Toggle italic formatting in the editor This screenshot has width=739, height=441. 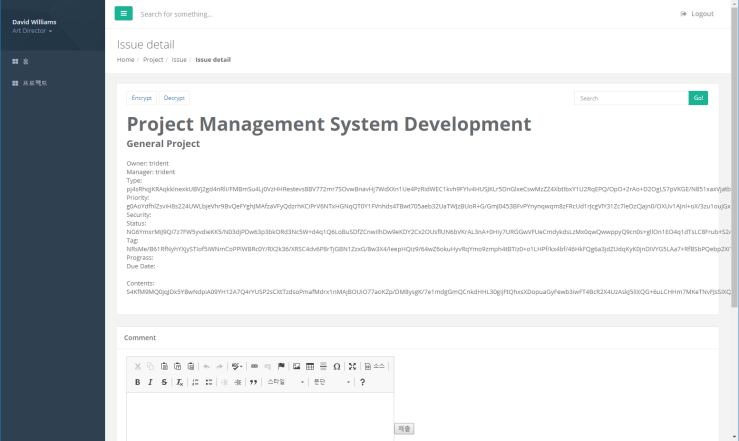[150, 382]
